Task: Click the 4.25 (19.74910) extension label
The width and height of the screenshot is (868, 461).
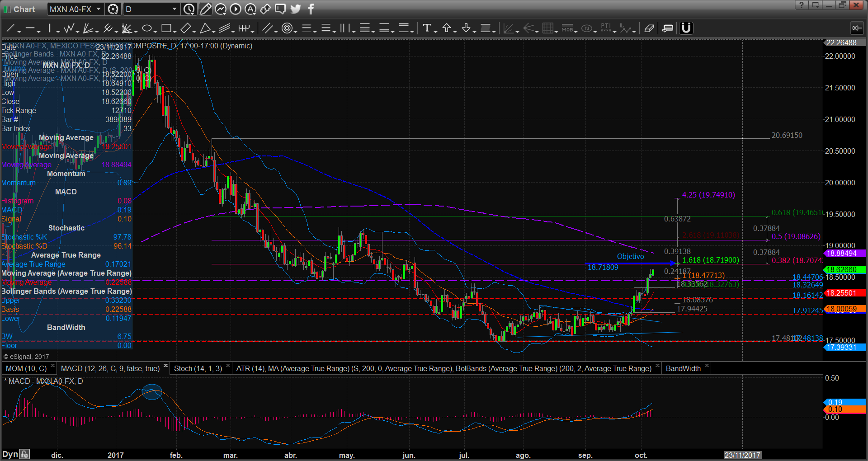Action: click(708, 195)
